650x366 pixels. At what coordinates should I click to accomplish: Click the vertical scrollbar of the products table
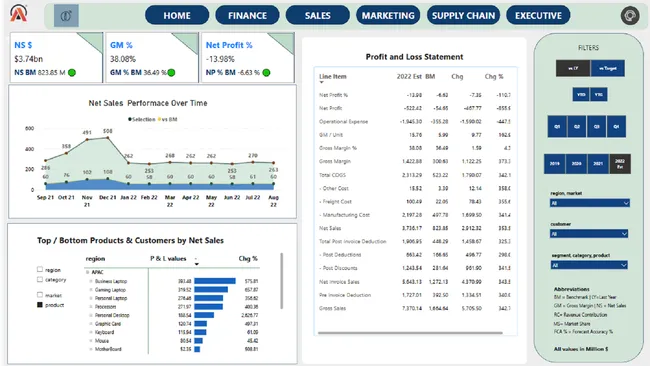click(x=282, y=281)
